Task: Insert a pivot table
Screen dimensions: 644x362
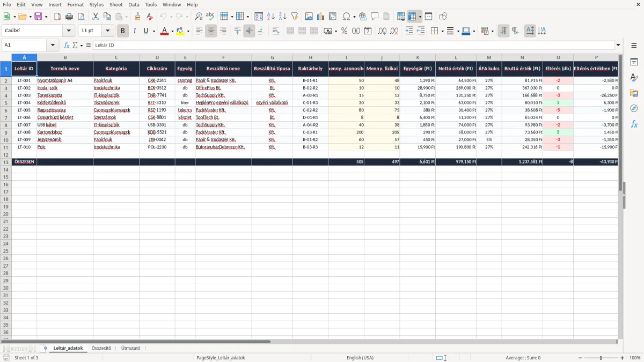Action: (333, 17)
